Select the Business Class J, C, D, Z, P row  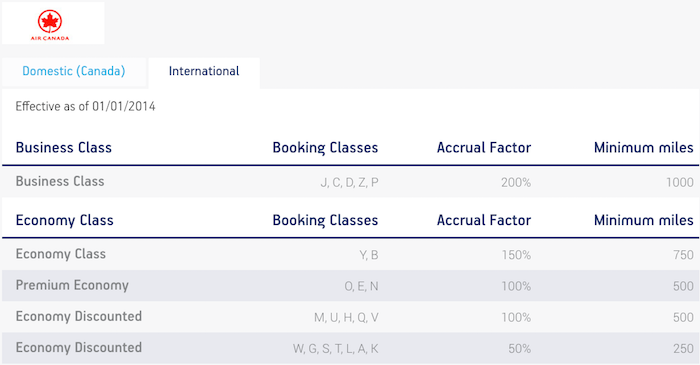(350, 182)
